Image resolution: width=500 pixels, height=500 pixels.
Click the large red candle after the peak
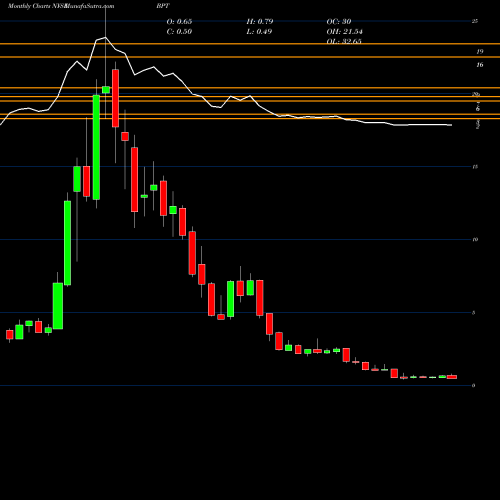[115, 98]
